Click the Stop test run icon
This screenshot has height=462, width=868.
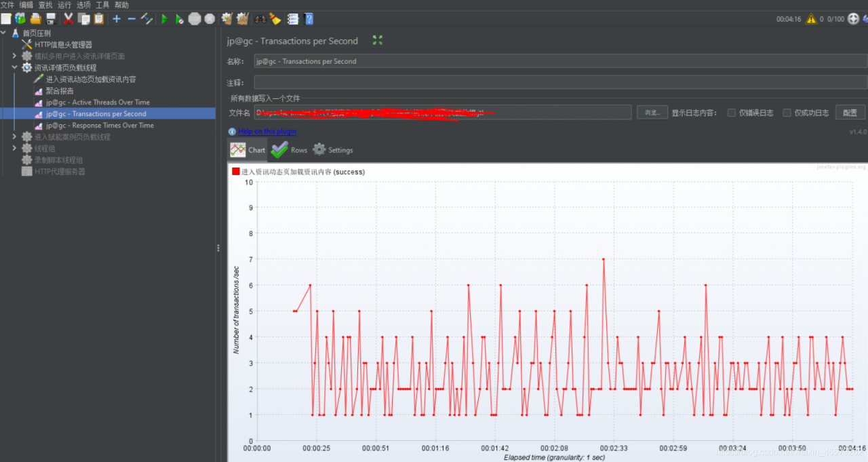tap(195, 19)
